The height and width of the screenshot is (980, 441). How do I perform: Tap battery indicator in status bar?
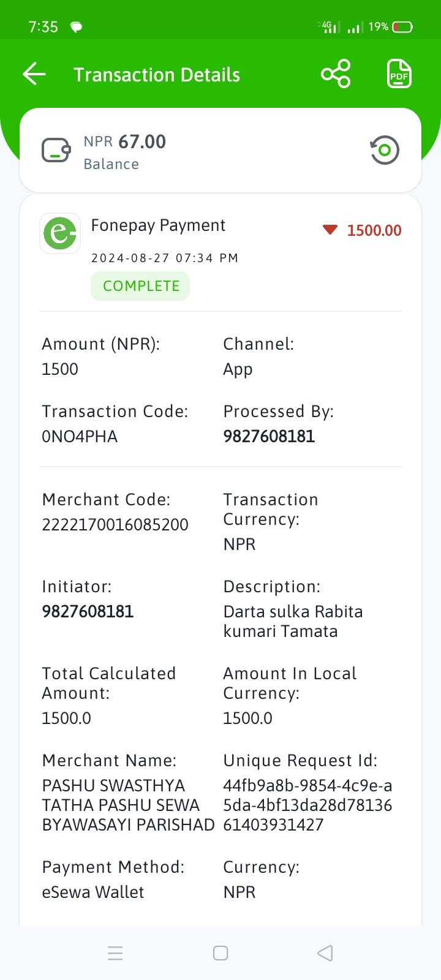point(402,27)
